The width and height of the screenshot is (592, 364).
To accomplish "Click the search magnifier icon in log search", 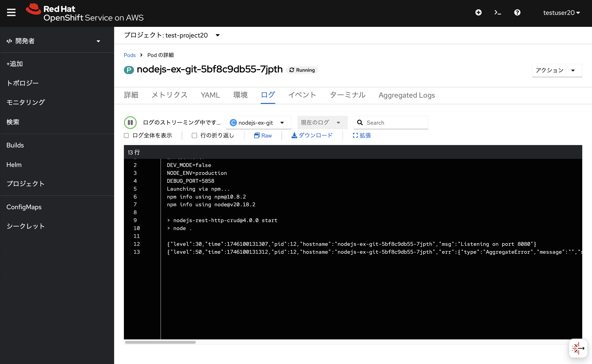I will (360, 123).
